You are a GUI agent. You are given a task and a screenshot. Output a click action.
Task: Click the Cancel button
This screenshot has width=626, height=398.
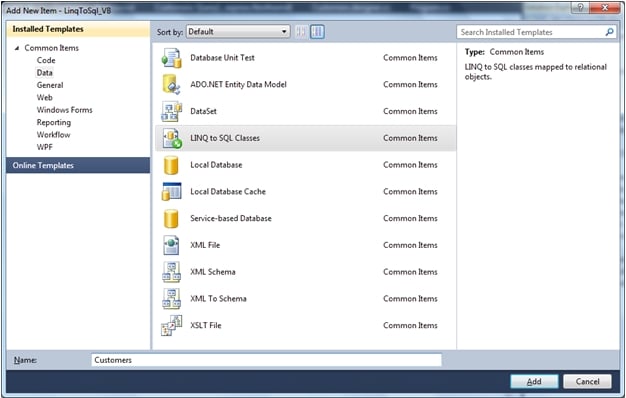(x=587, y=381)
